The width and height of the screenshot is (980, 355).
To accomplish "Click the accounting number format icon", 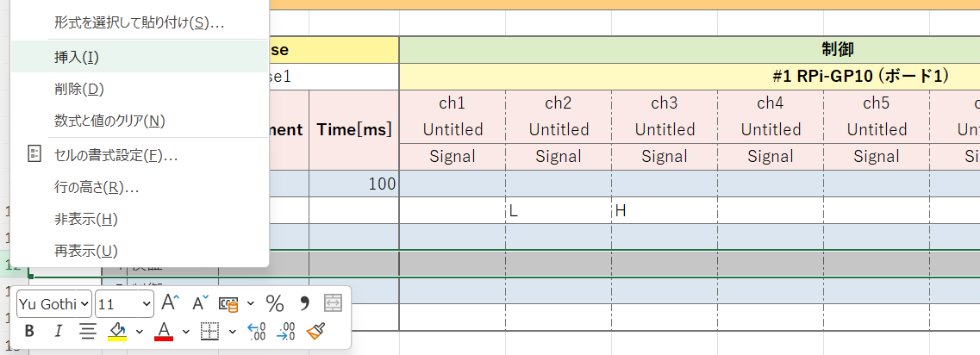I will pyautogui.click(x=228, y=303).
